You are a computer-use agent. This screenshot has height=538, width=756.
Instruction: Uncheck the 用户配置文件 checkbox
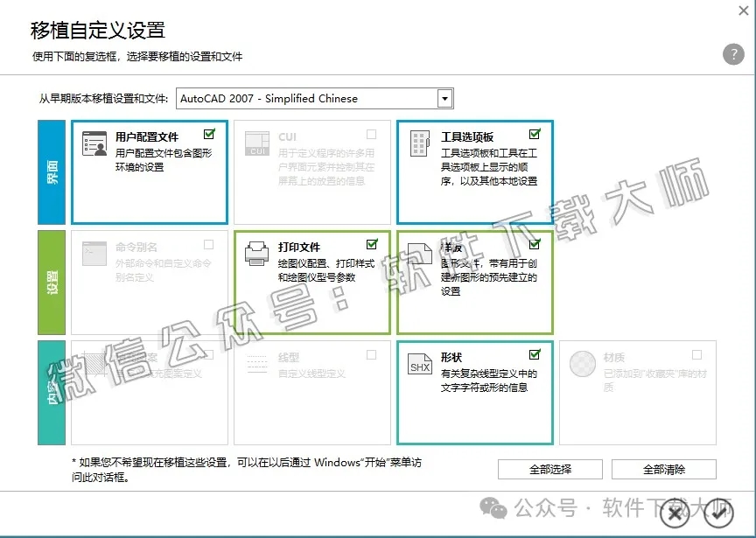click(208, 133)
